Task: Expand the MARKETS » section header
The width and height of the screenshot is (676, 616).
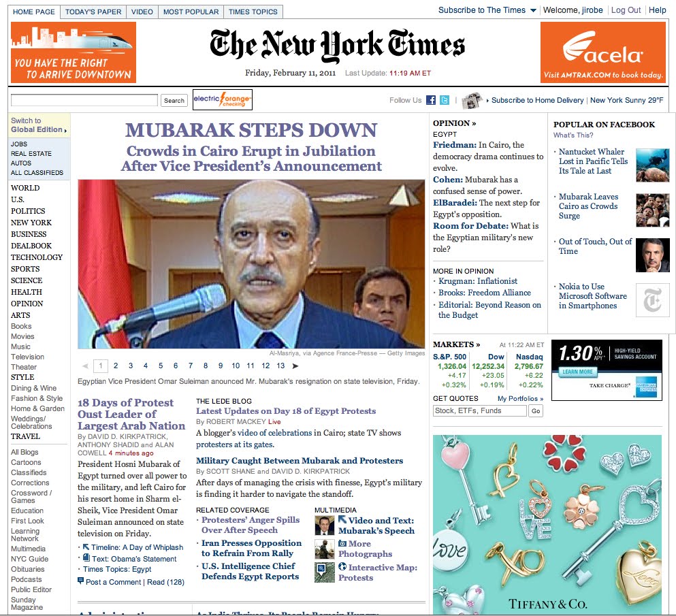Action: point(457,344)
